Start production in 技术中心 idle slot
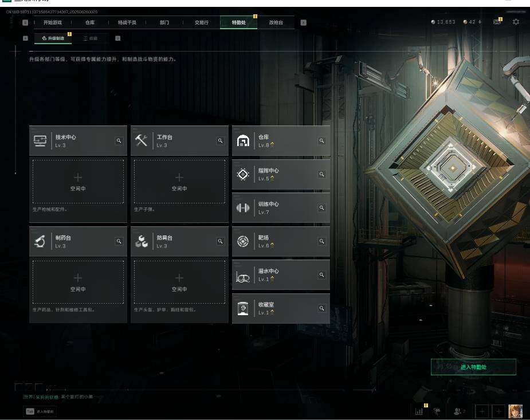This screenshot has height=420, width=530. click(78, 182)
